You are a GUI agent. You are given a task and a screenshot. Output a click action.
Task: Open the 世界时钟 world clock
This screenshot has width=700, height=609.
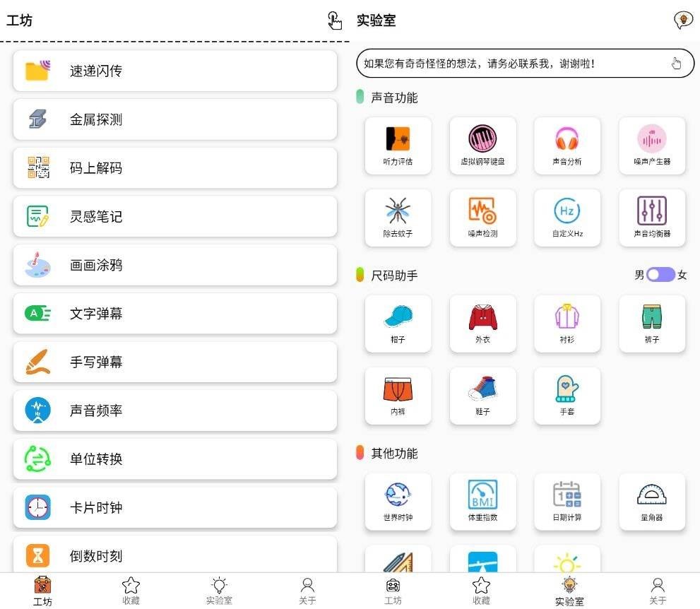point(398,502)
